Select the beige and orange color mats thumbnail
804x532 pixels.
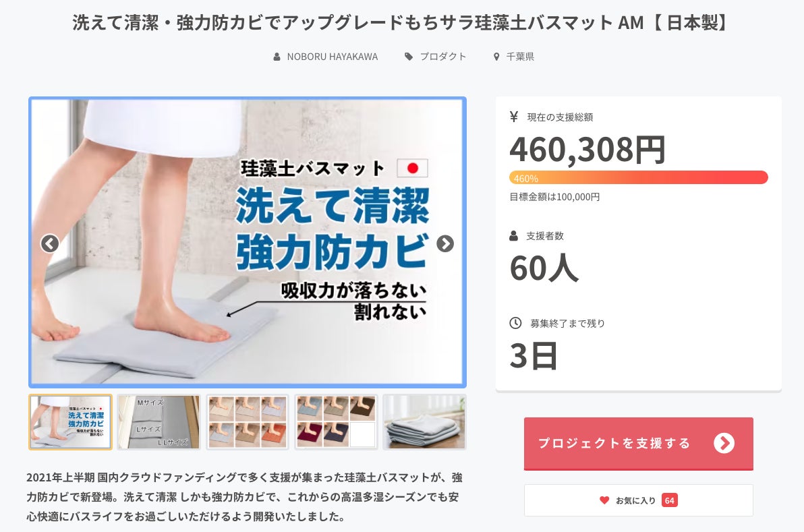pos(248,422)
